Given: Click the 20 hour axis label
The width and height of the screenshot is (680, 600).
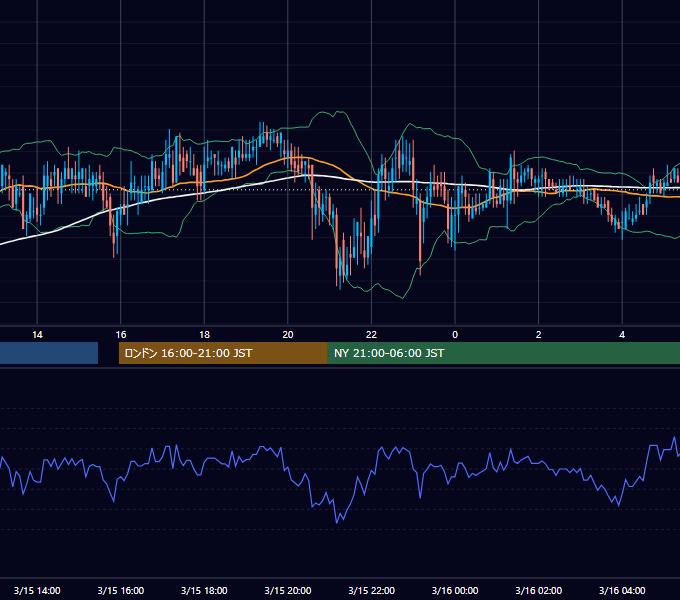Looking at the screenshot, I should coord(288,335).
